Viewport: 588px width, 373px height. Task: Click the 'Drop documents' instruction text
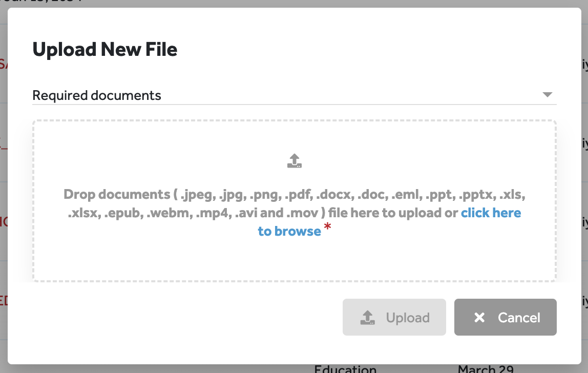(117, 194)
